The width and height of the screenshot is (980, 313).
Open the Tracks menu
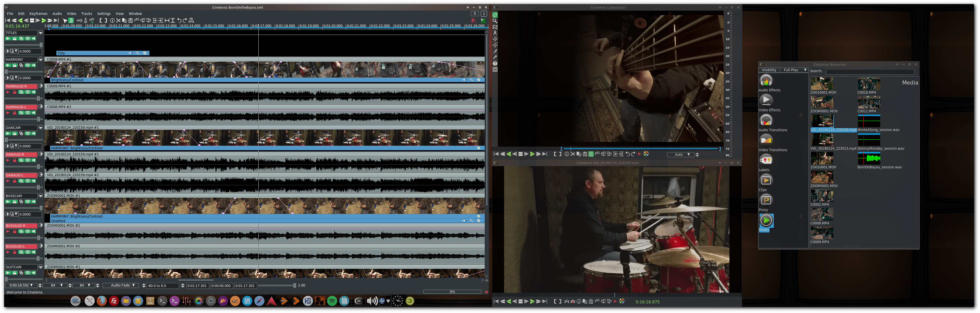coord(86,14)
